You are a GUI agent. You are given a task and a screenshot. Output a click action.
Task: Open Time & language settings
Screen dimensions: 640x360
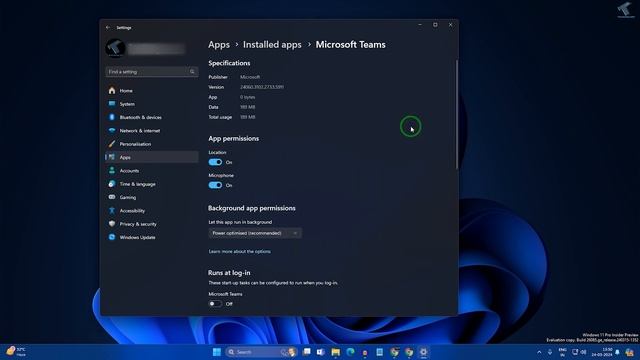point(152,184)
